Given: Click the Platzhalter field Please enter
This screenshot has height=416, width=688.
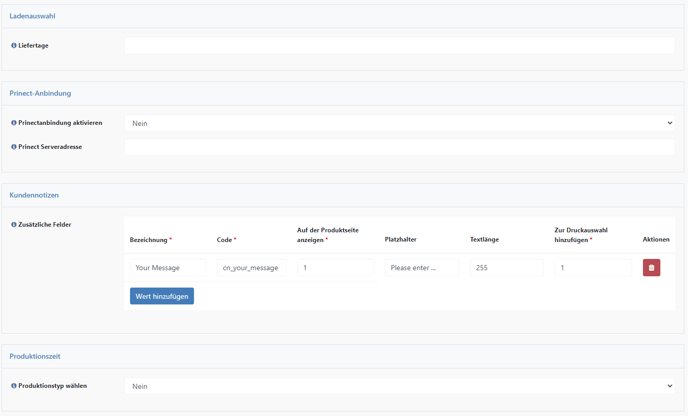Looking at the screenshot, I should 422,268.
